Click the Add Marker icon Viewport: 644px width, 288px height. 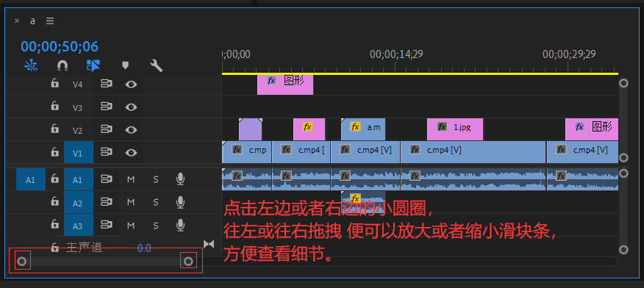click(125, 65)
